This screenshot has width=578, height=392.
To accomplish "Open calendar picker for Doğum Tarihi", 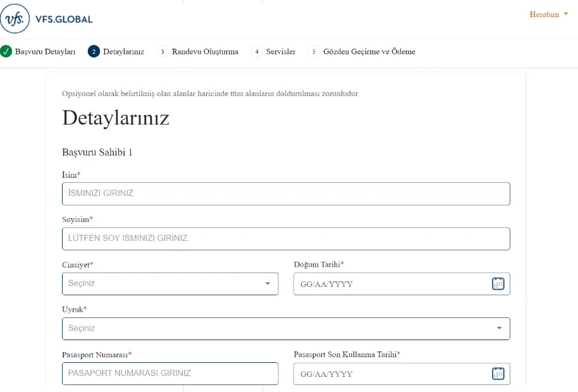I will [498, 284].
